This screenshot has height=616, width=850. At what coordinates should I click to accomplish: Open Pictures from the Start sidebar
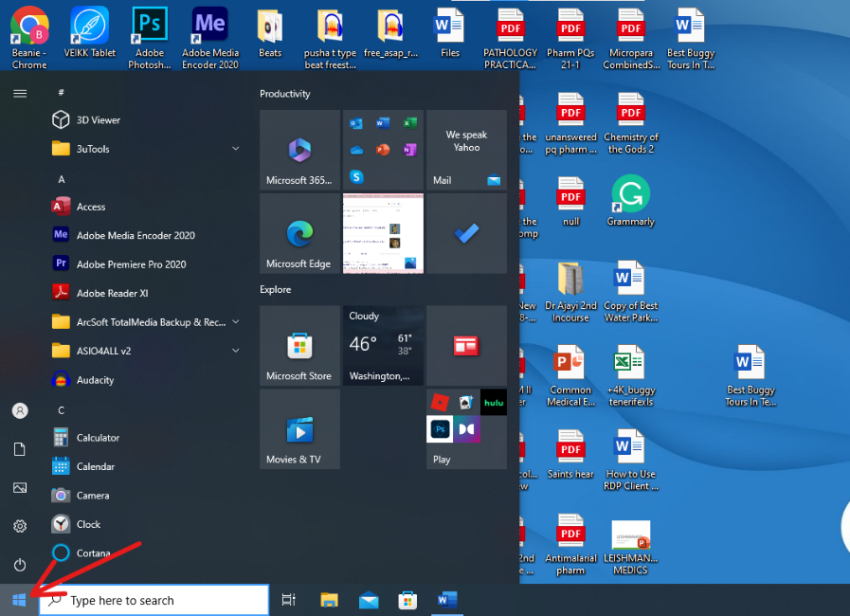(x=20, y=487)
